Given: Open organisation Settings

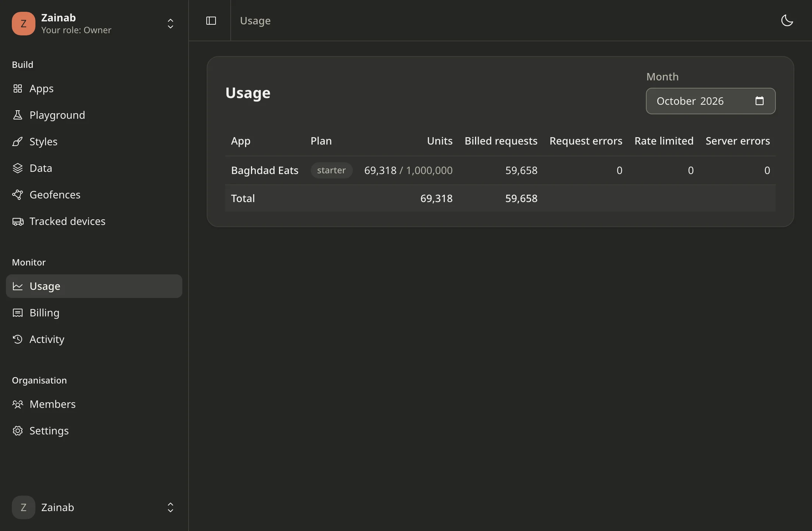Looking at the screenshot, I should (x=94, y=431).
